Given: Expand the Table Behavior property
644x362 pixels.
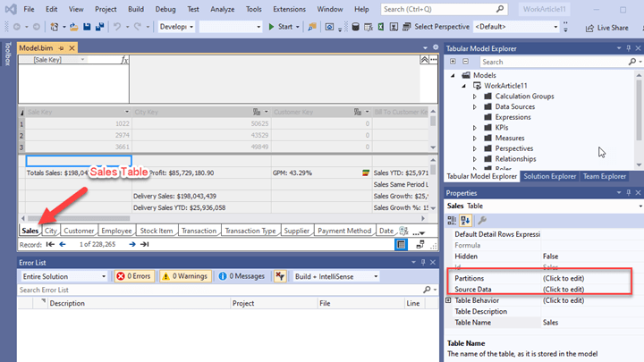Looking at the screenshot, I should 448,300.
